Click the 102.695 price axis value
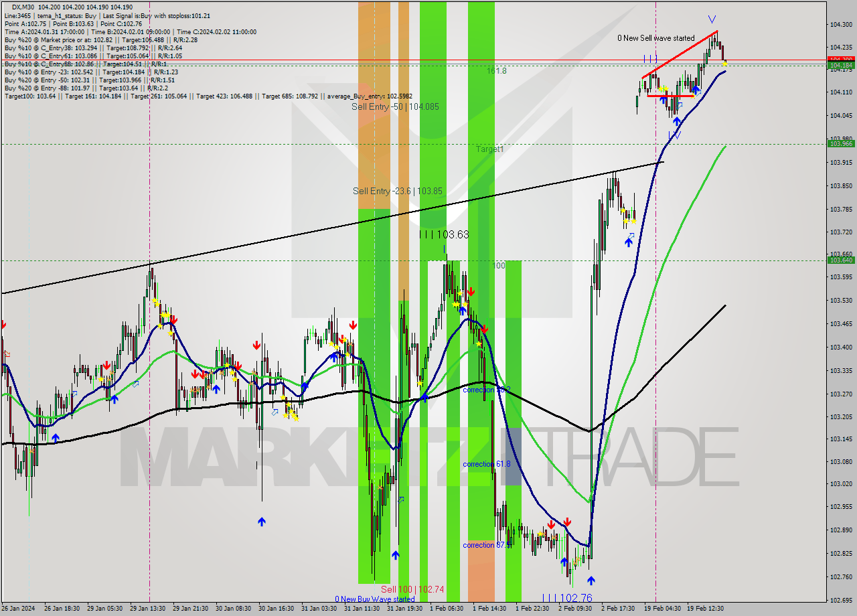The width and height of the screenshot is (857, 616). [841, 600]
